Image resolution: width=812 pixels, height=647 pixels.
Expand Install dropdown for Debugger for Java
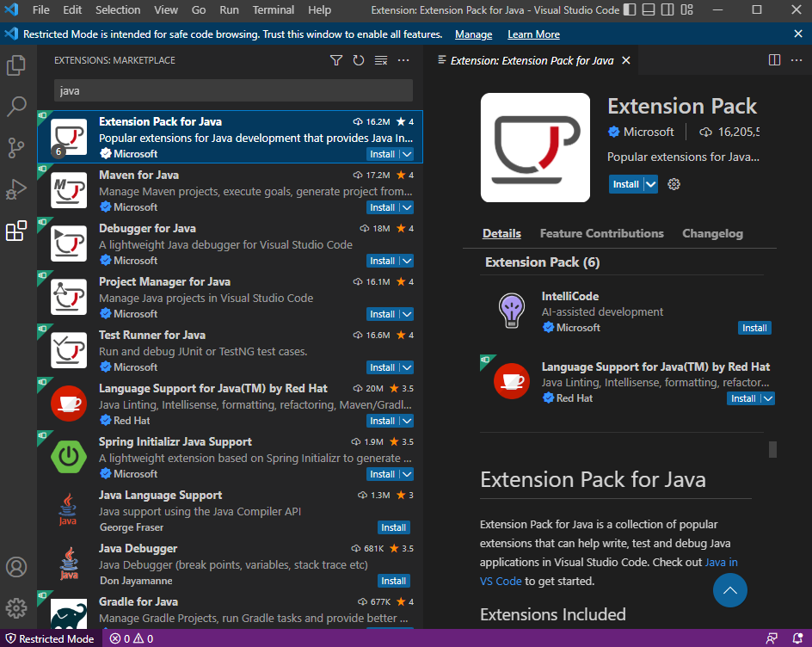coord(407,261)
